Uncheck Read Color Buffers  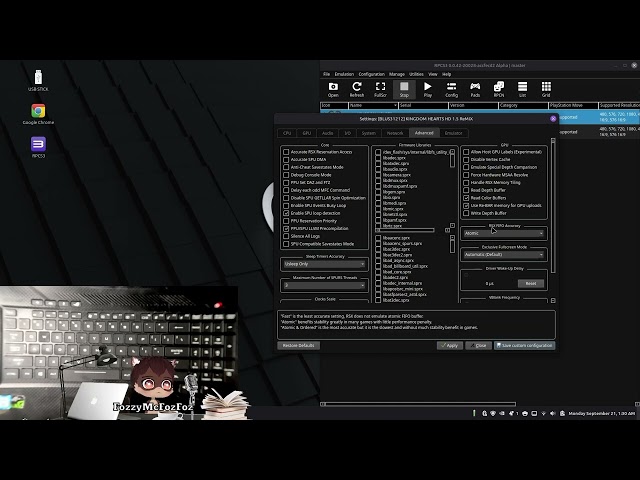466,198
